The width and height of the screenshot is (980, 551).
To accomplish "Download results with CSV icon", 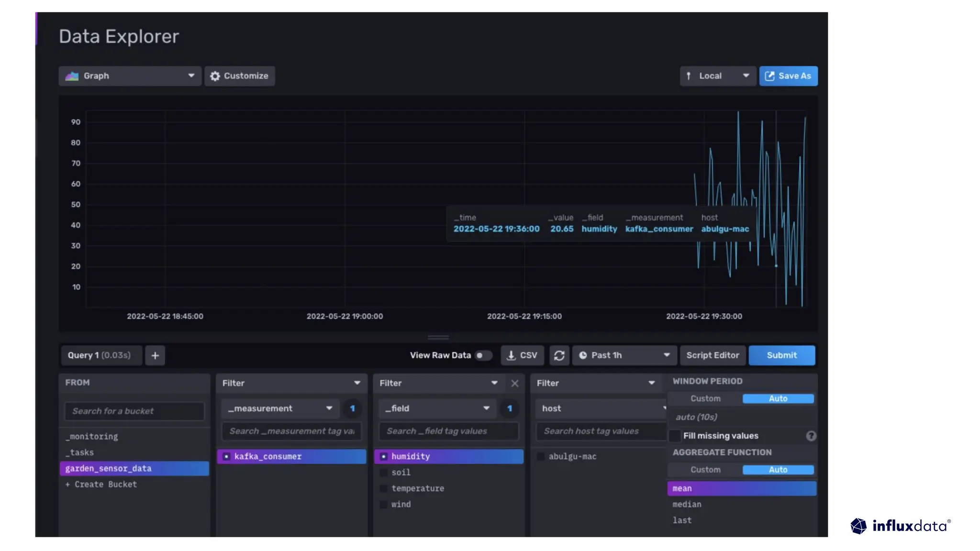I will coord(511,355).
